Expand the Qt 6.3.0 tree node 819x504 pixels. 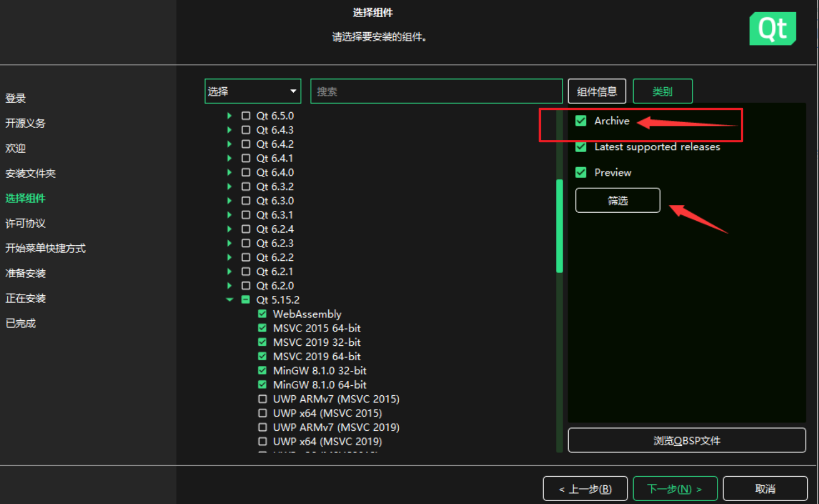[229, 201]
